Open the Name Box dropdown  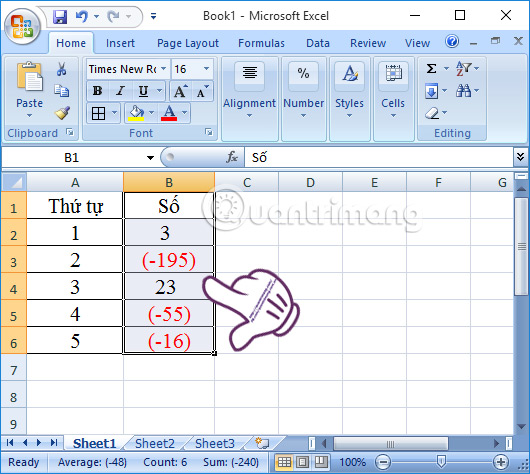tap(150, 158)
